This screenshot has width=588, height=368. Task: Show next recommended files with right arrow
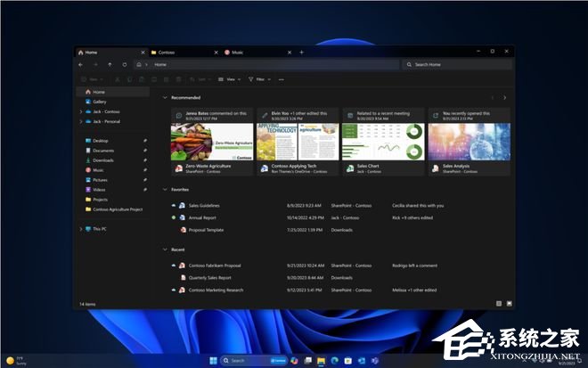pos(505,97)
